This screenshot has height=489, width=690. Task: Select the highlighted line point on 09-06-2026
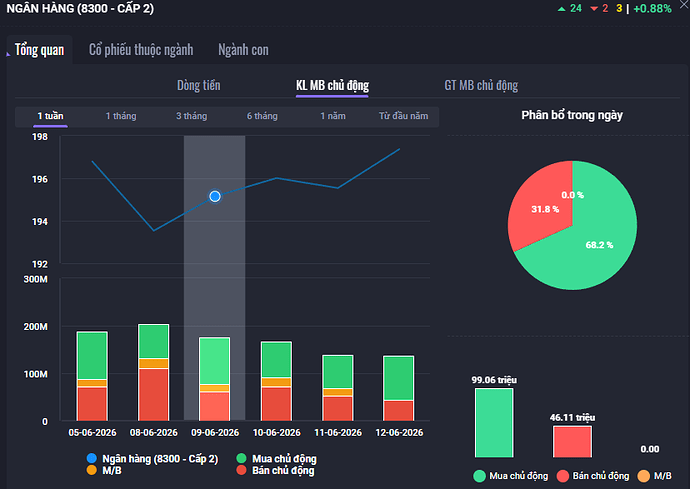pos(215,196)
